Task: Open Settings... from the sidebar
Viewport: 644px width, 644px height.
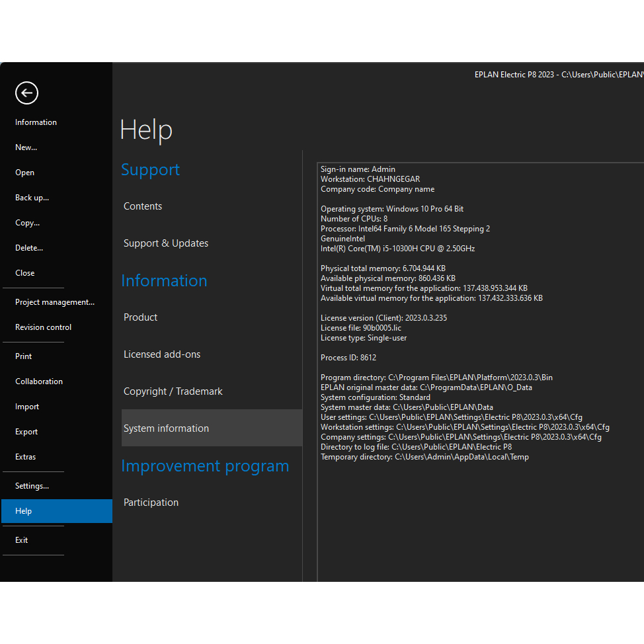Action: click(x=32, y=486)
